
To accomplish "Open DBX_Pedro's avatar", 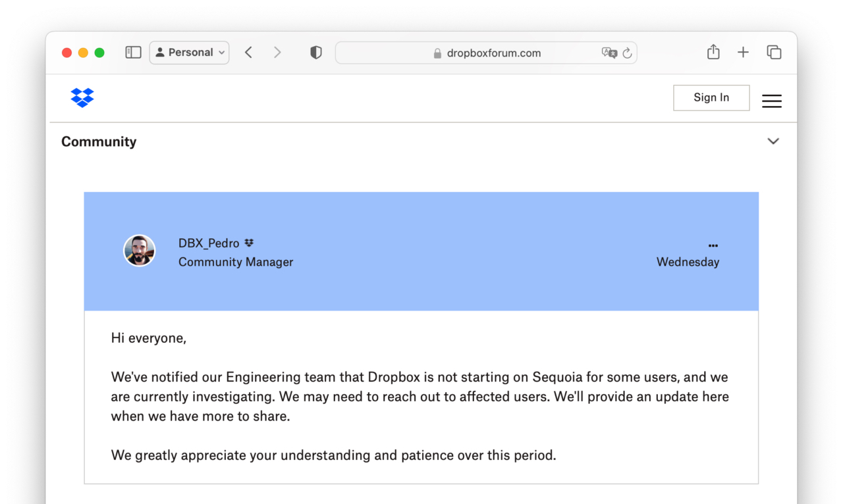I will tap(140, 251).
